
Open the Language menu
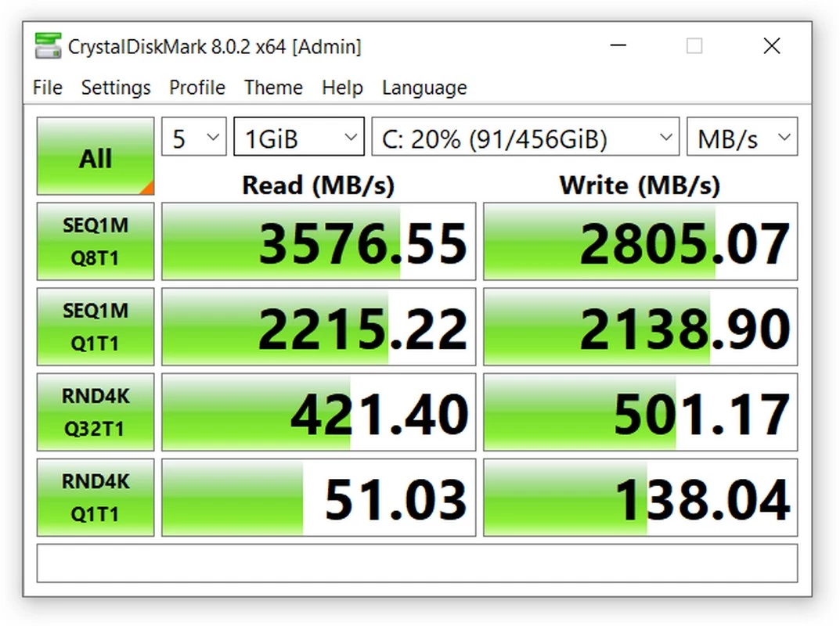(424, 88)
